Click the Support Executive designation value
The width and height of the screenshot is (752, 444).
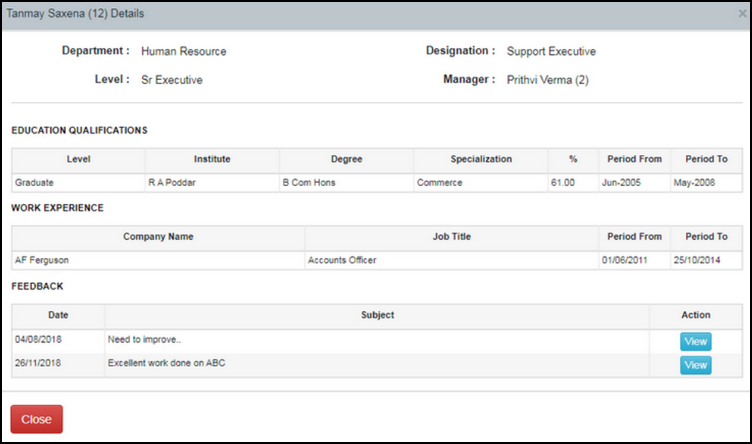[x=551, y=51]
